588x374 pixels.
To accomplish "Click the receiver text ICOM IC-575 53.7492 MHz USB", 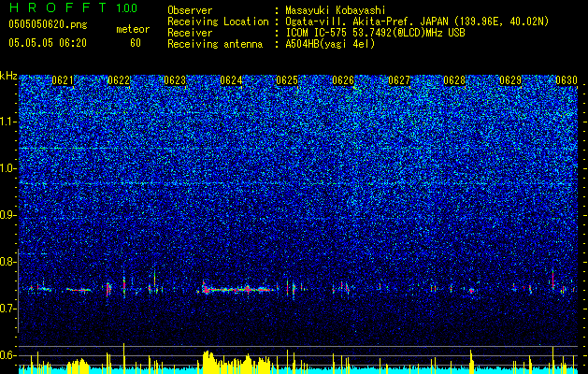I will pyautogui.click(x=375, y=33).
